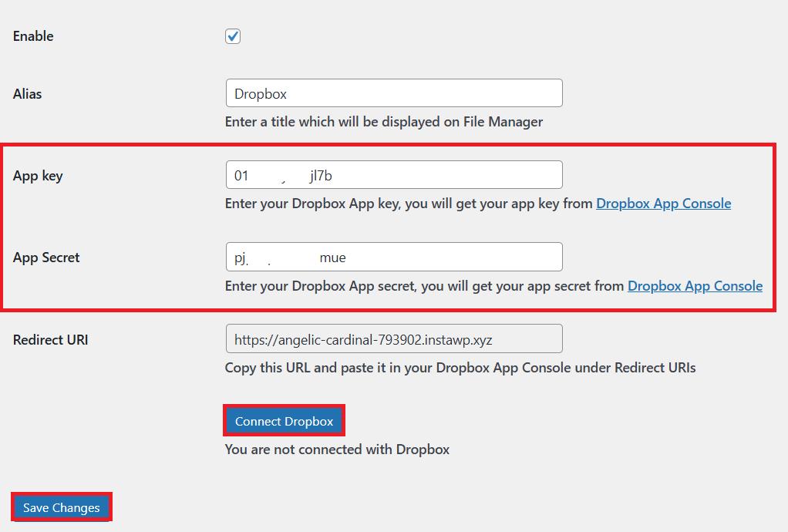Click the Redirect URI label
This screenshot has width=788, height=532.
pos(50,339)
